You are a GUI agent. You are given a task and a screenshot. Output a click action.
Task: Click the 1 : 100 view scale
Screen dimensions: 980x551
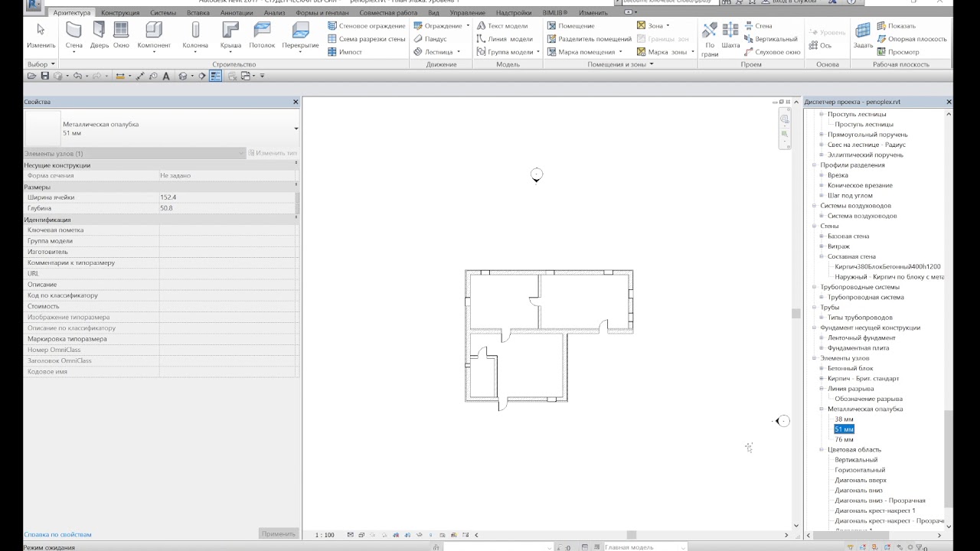325,535
